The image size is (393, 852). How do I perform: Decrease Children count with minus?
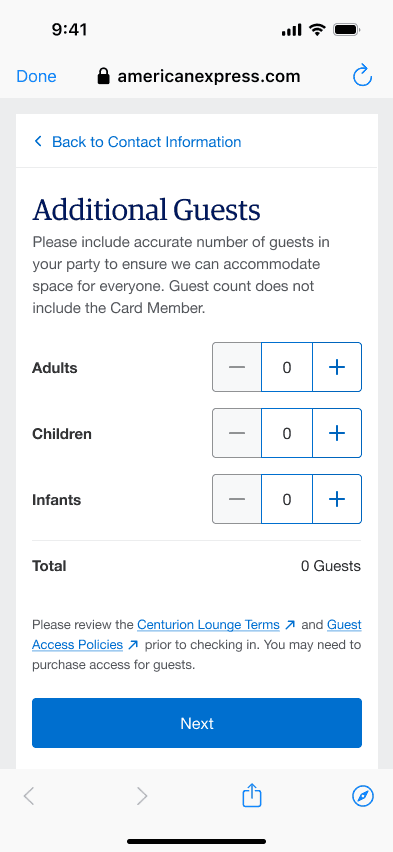pos(237,433)
